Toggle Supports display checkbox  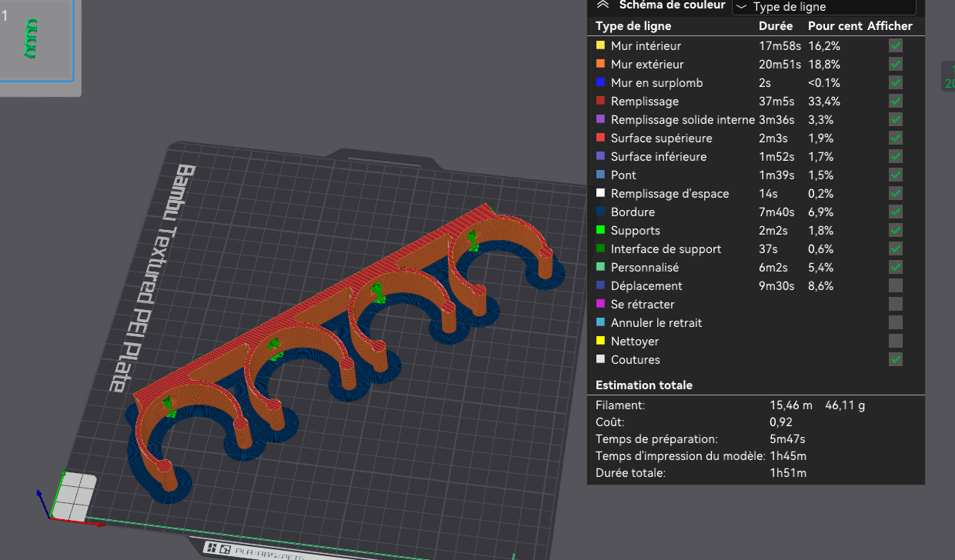click(x=895, y=231)
